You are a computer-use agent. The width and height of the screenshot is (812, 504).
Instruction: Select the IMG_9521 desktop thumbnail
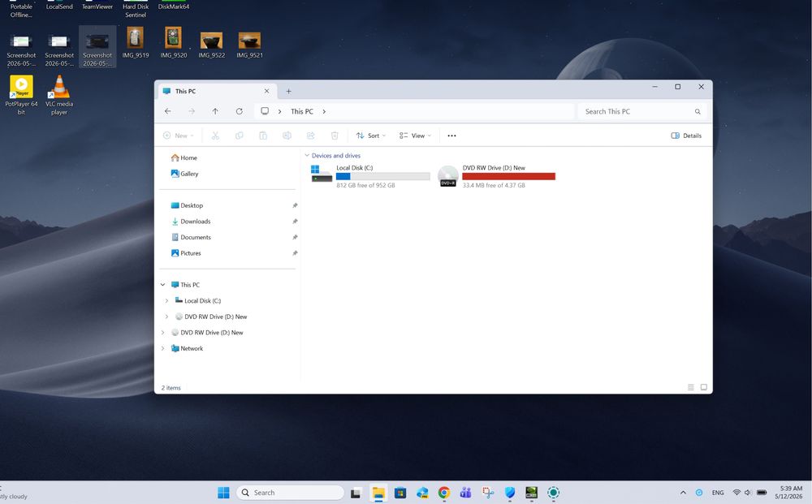pos(249,45)
